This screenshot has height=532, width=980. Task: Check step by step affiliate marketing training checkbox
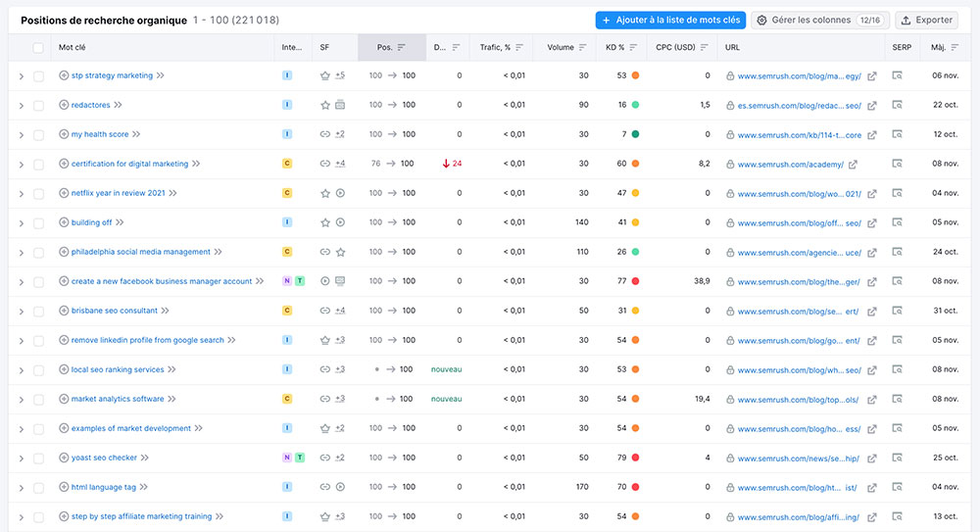(38, 517)
